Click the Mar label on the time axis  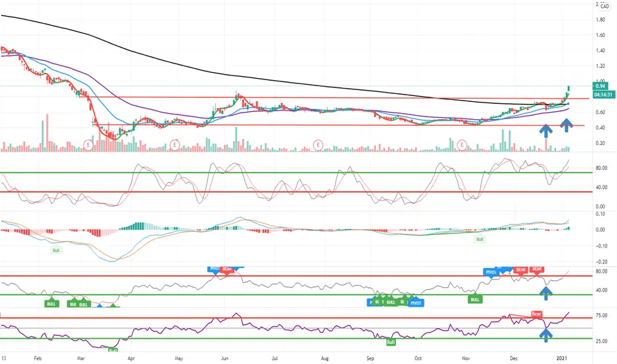point(81,359)
